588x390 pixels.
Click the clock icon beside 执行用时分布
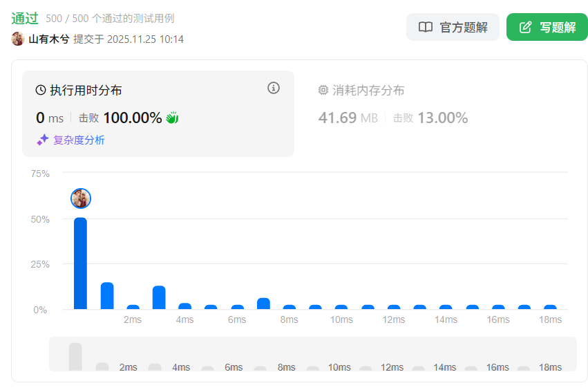[x=41, y=90]
